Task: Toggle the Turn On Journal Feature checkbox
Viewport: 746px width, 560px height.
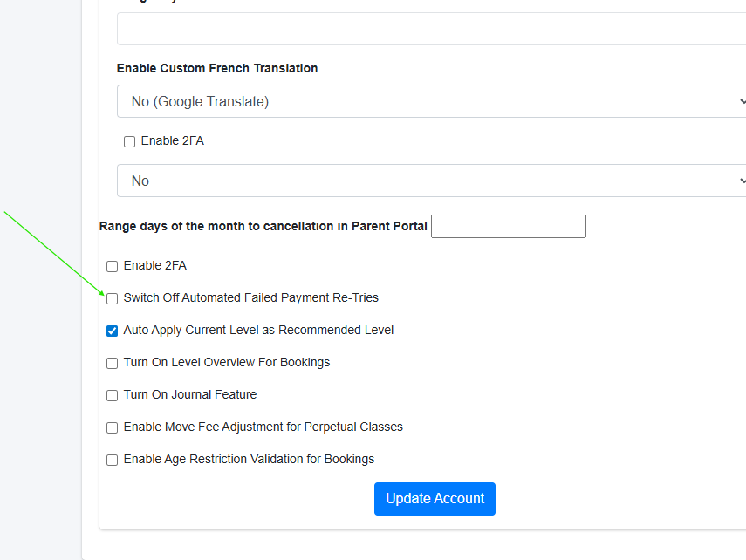Action: click(x=112, y=395)
